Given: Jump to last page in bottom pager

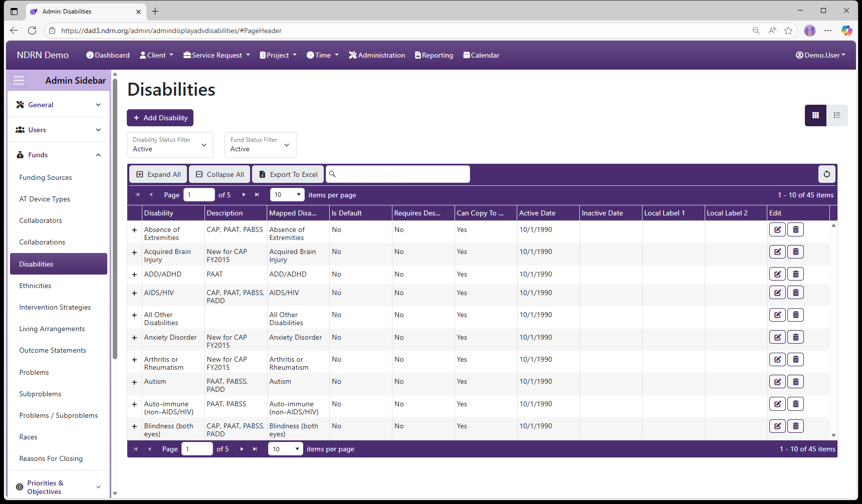Looking at the screenshot, I should tap(255, 449).
